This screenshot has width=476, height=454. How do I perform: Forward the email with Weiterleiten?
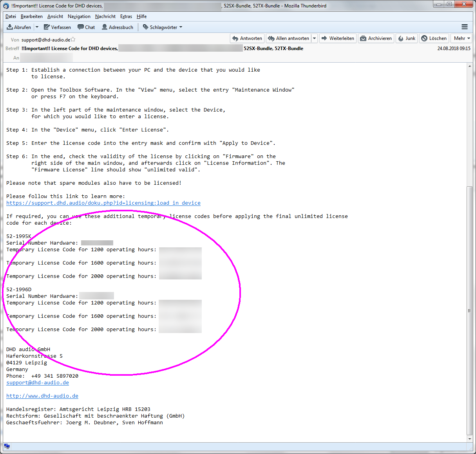(338, 38)
